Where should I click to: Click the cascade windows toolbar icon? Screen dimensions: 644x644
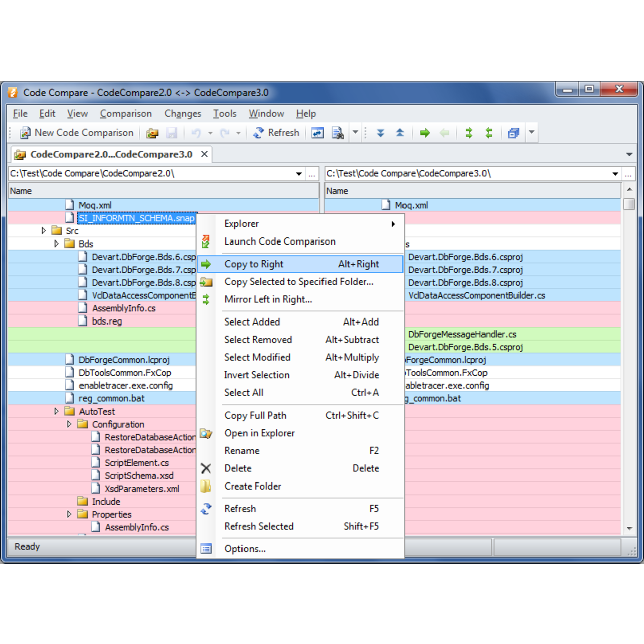(x=513, y=132)
